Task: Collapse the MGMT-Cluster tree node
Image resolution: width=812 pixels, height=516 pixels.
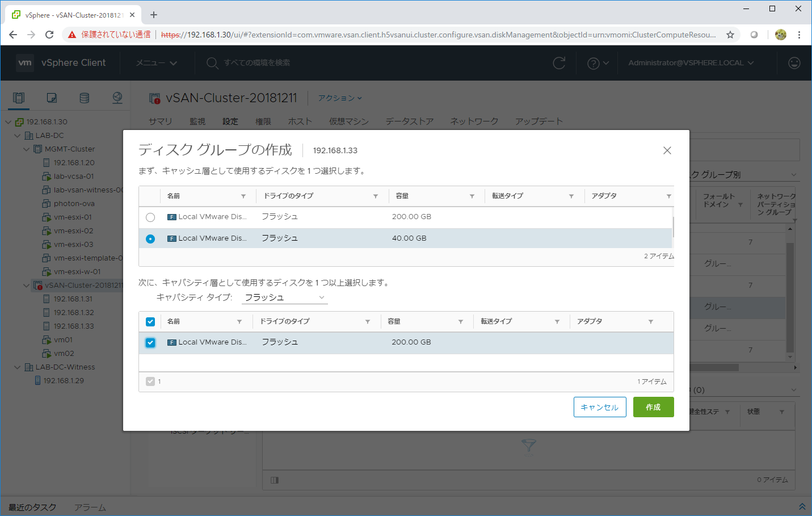Action: coord(26,149)
